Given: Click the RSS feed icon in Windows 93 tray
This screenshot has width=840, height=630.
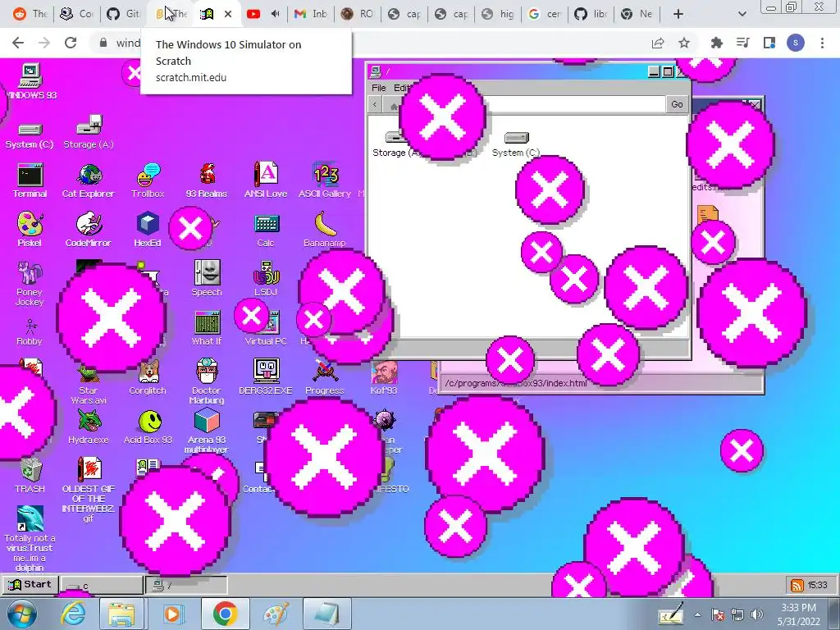Looking at the screenshot, I should 797,586.
